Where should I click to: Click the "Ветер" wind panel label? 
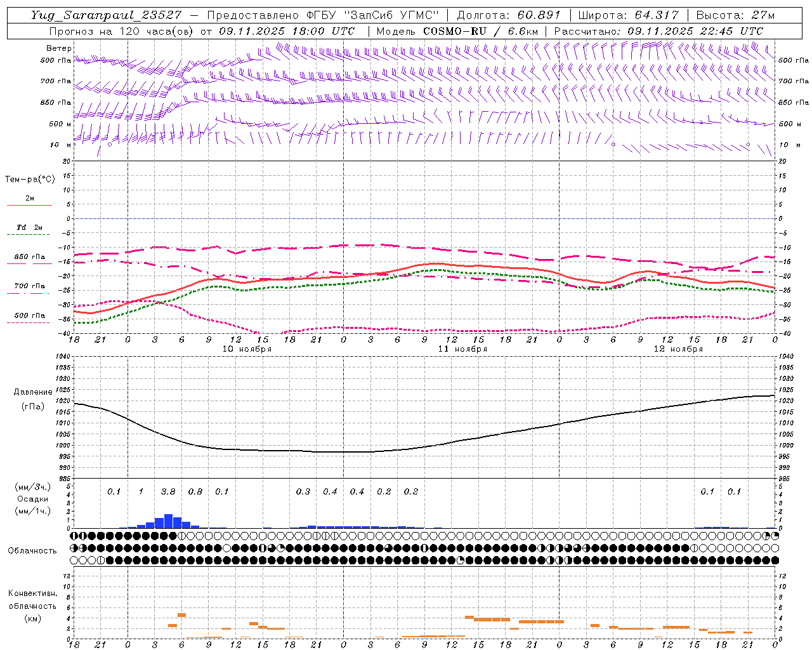[59, 48]
